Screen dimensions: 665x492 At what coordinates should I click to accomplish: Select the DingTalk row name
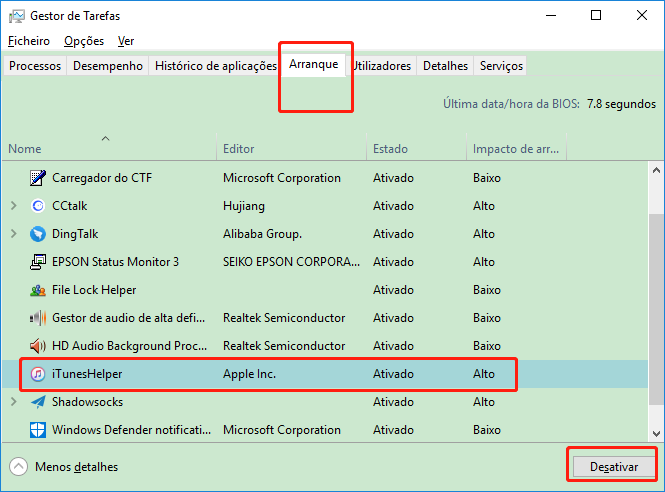[x=75, y=234]
